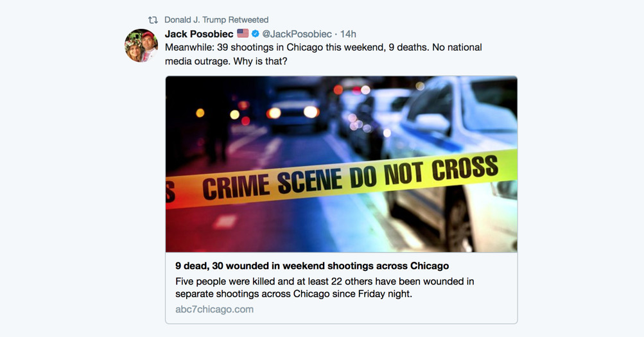
Task: Click the 'Why is that?' tweet line
Action: tap(260, 62)
